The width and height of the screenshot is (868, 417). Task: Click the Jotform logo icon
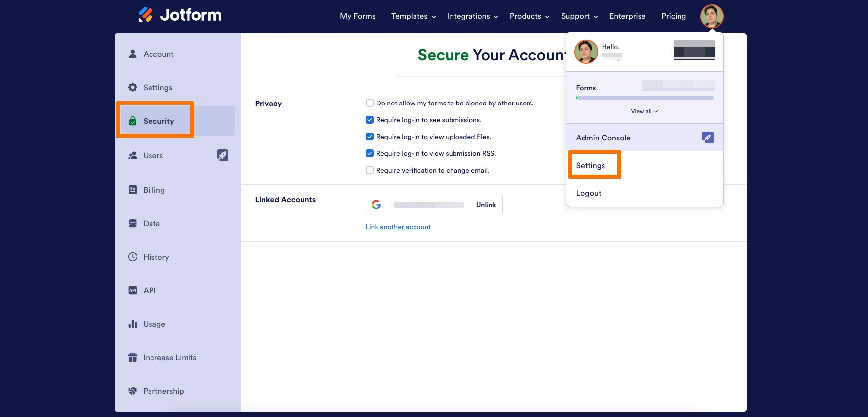tap(146, 15)
